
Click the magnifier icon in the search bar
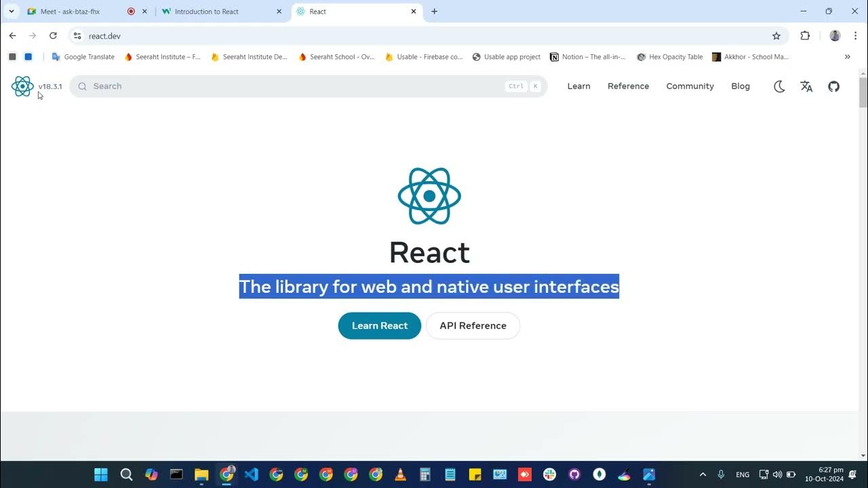(82, 86)
